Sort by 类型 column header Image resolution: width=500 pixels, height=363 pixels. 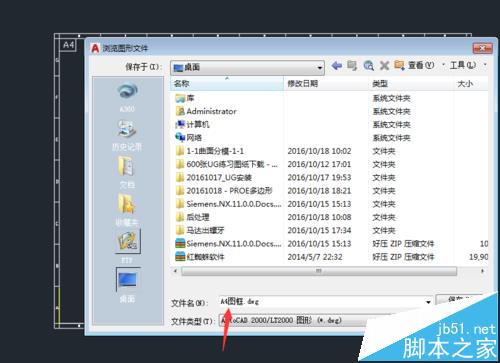411,83
